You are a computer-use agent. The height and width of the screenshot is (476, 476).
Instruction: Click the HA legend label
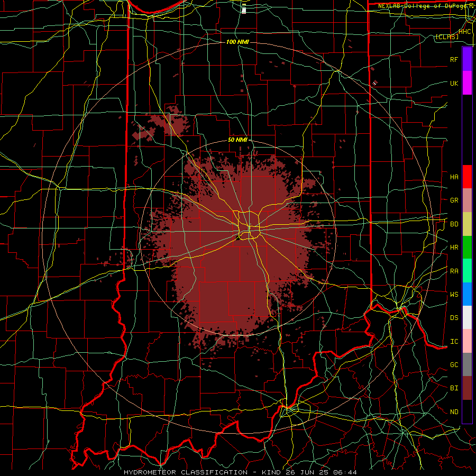tap(454, 177)
